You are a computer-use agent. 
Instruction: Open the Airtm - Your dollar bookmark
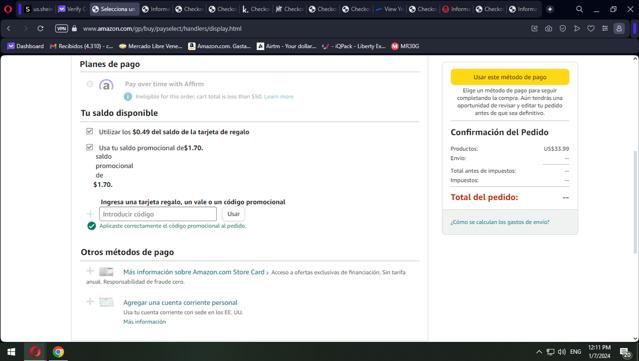tap(286, 46)
